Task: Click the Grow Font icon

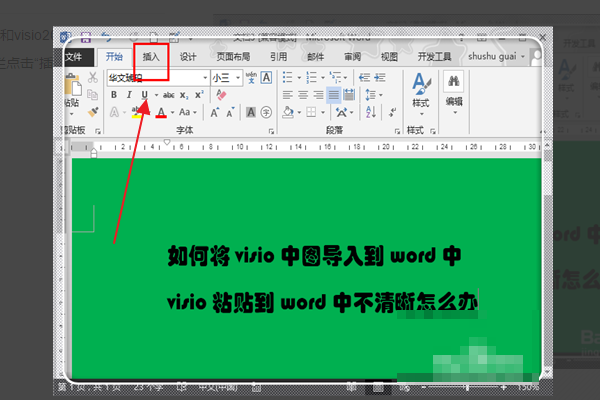Action: pos(215,113)
